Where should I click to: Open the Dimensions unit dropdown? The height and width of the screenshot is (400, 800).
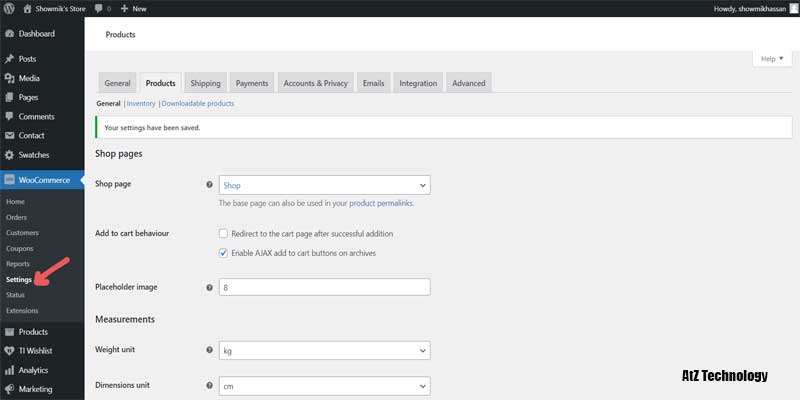[x=324, y=385]
